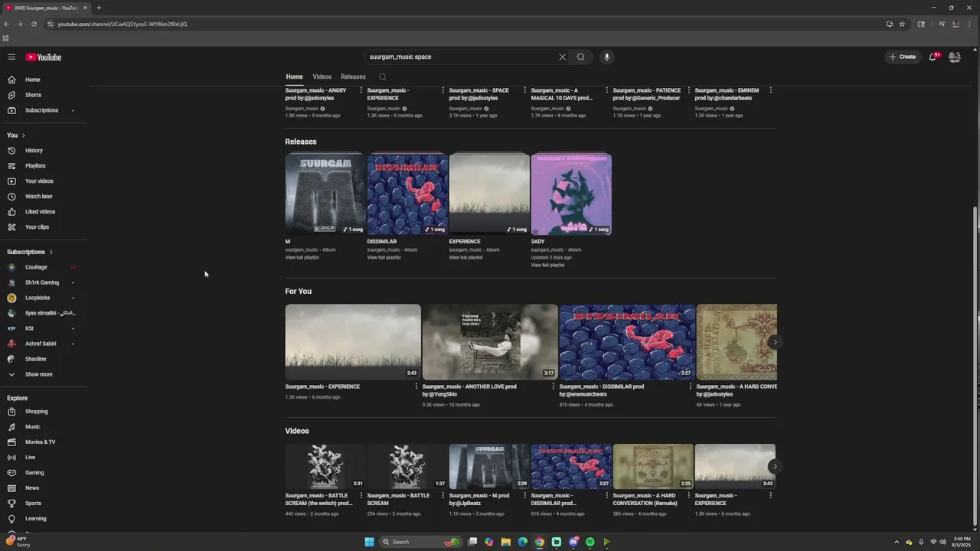Open Liked videos in sidebar

pos(41,212)
